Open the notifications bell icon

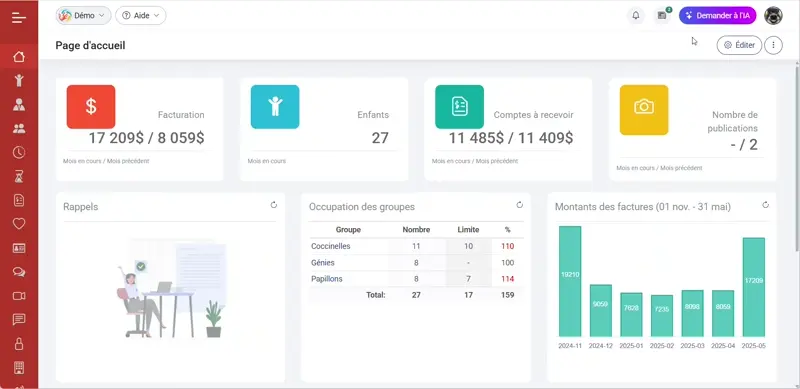coord(636,15)
